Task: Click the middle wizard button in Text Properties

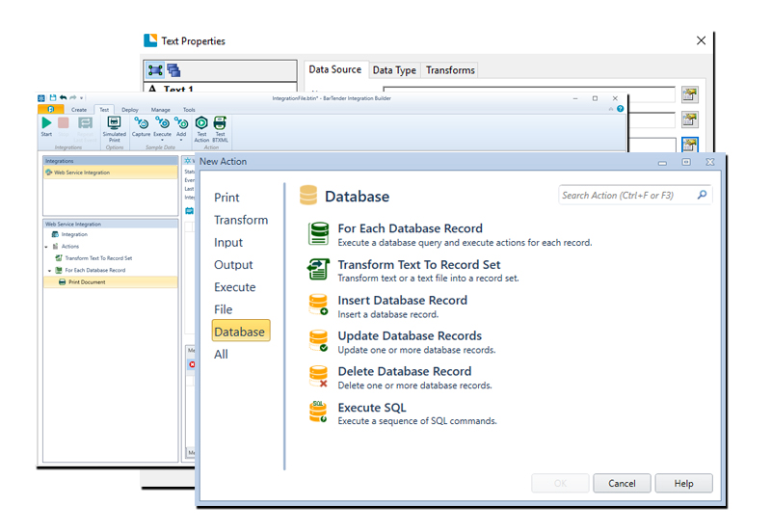Action: tap(690, 120)
